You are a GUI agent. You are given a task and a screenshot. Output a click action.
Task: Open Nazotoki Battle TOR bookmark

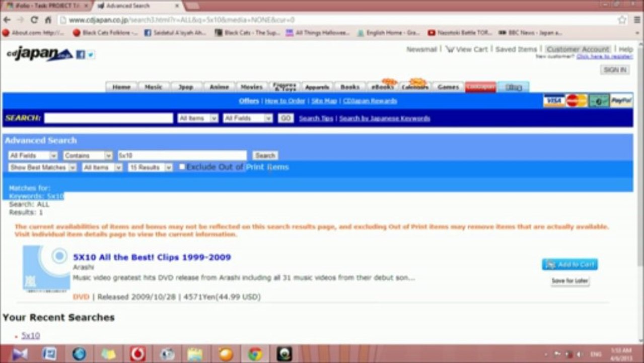click(460, 33)
